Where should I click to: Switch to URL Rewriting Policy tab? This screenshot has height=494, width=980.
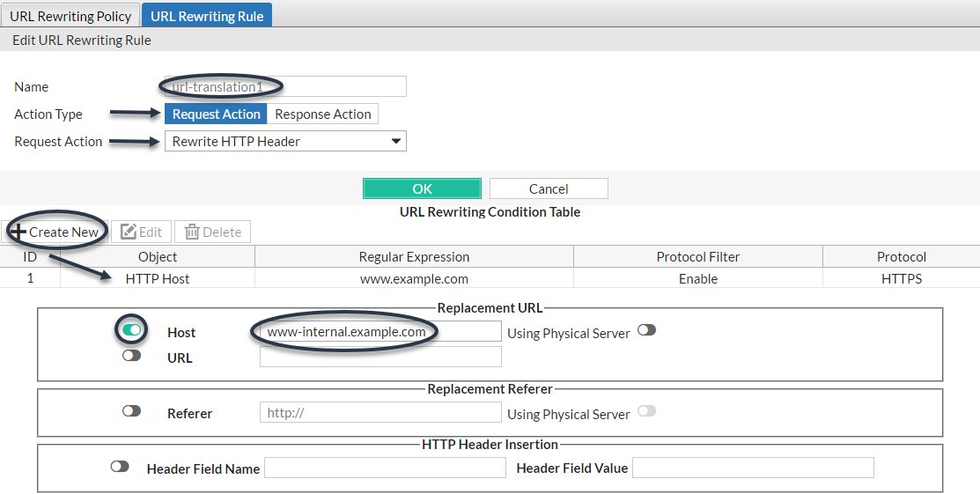tap(70, 16)
